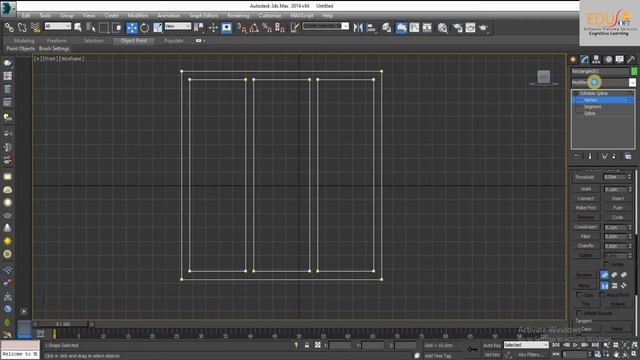Viewport: 640px width, 360px height.
Task: Open the Views menu
Action: click(89, 16)
